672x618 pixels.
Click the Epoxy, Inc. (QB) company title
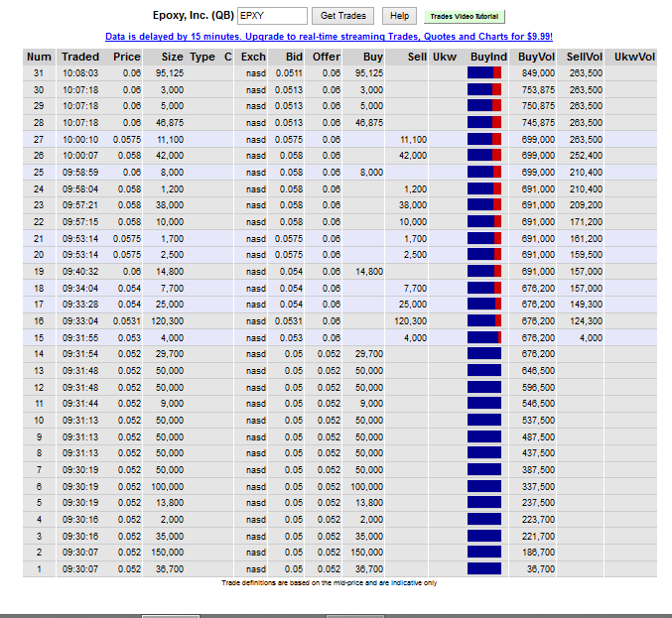194,16
